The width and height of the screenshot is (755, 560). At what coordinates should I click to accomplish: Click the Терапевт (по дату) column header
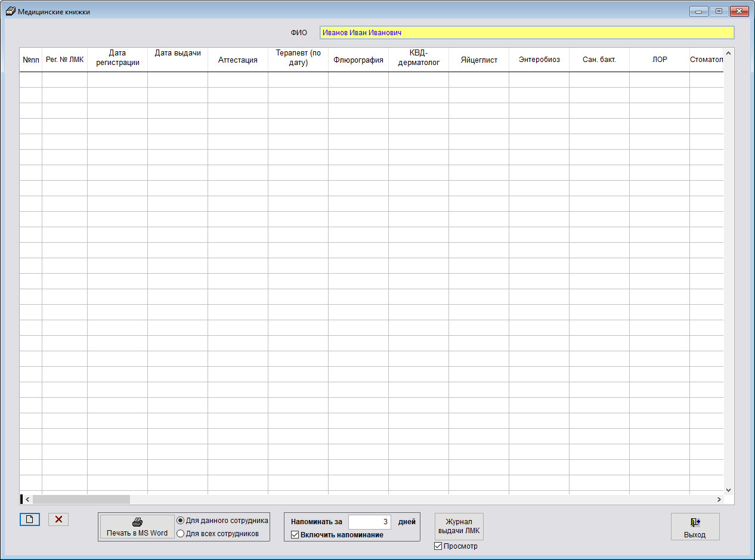coord(298,60)
